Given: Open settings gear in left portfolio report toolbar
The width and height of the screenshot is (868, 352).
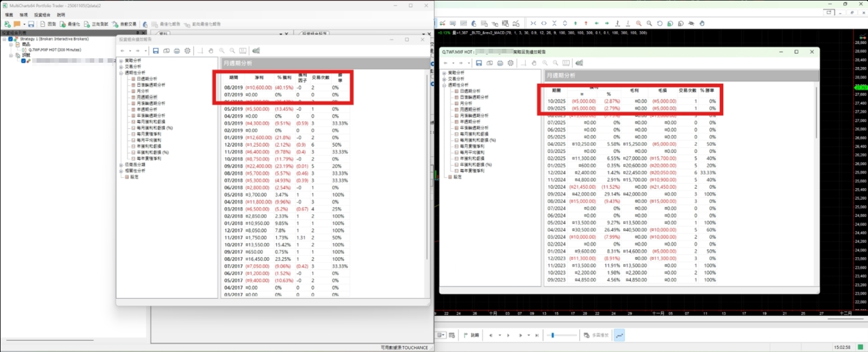Looking at the screenshot, I should click(x=187, y=51).
